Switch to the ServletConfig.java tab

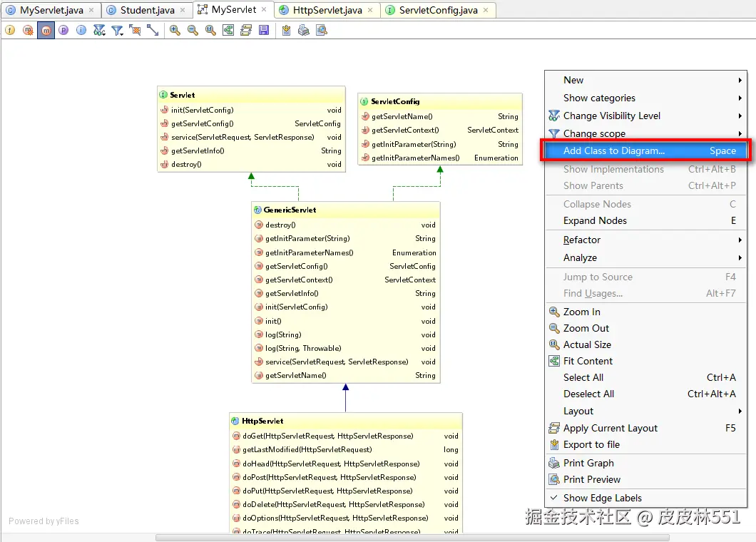click(439, 10)
